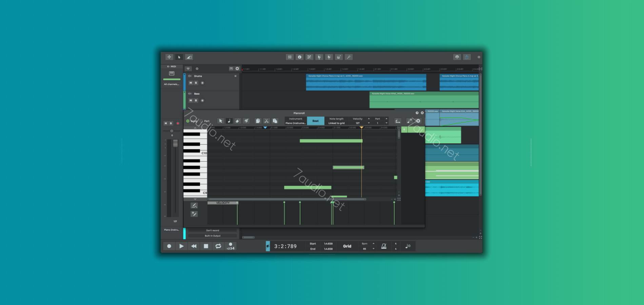
Task: Start recording with transport record button
Action: pos(169,246)
